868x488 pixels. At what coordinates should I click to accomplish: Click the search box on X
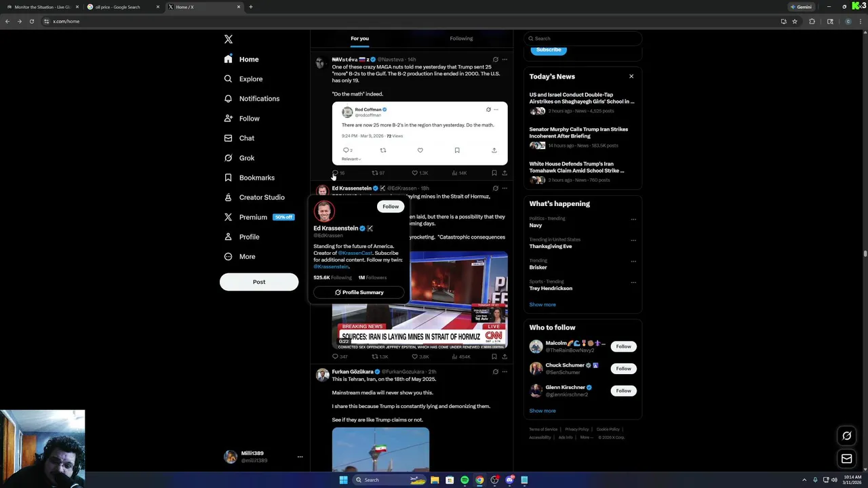click(583, 39)
